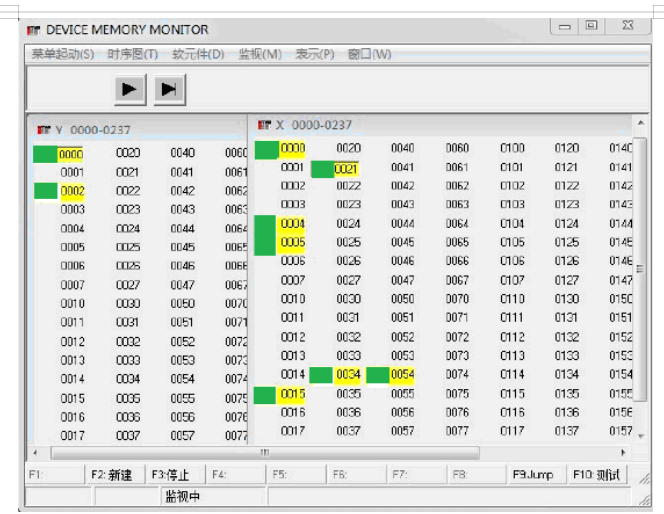The width and height of the screenshot is (664, 514).
Task: Select highlighted Y device 0000
Action: point(71,155)
